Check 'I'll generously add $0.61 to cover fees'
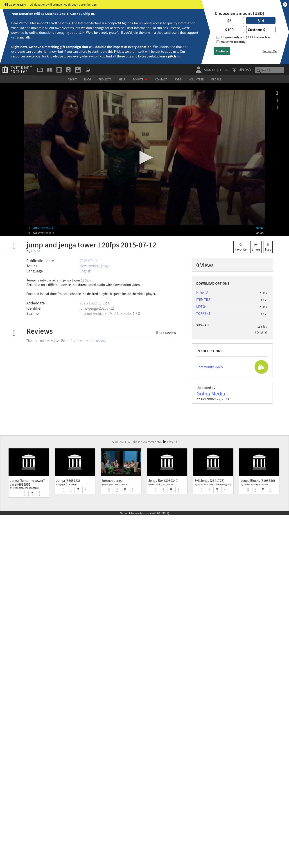 218,37
